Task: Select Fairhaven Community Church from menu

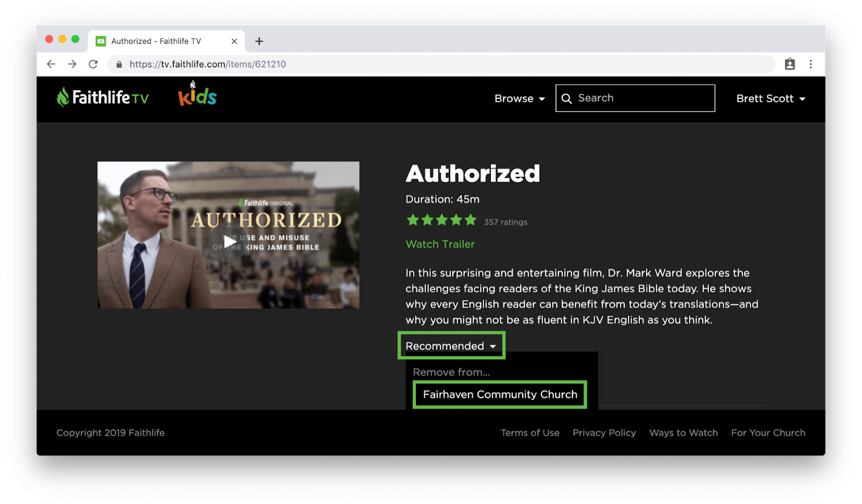Action: point(500,395)
